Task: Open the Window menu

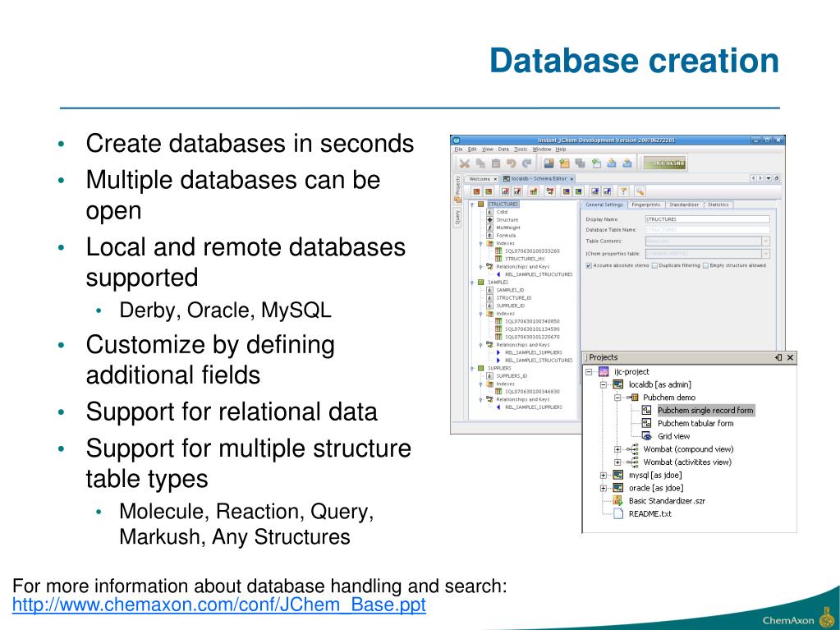Action: pos(542,149)
